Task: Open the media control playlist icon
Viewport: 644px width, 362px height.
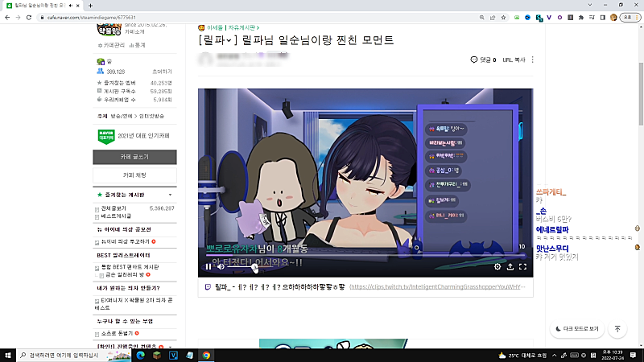Action: click(x=592, y=17)
